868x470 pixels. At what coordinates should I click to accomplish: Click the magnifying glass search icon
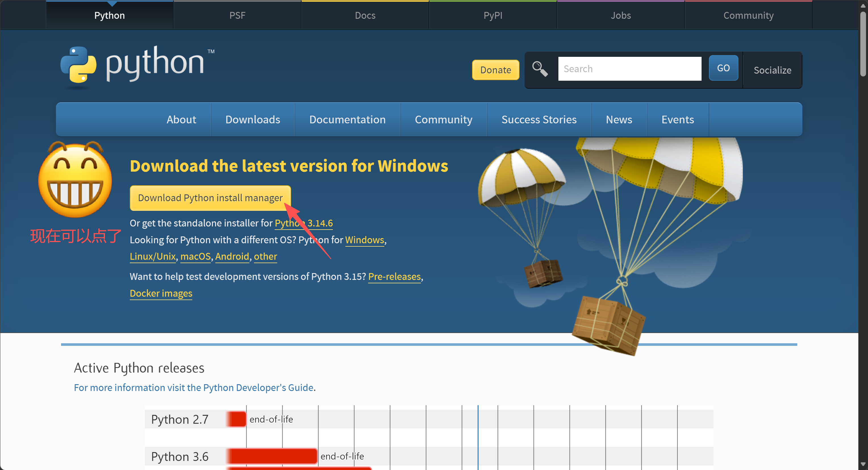pos(540,69)
